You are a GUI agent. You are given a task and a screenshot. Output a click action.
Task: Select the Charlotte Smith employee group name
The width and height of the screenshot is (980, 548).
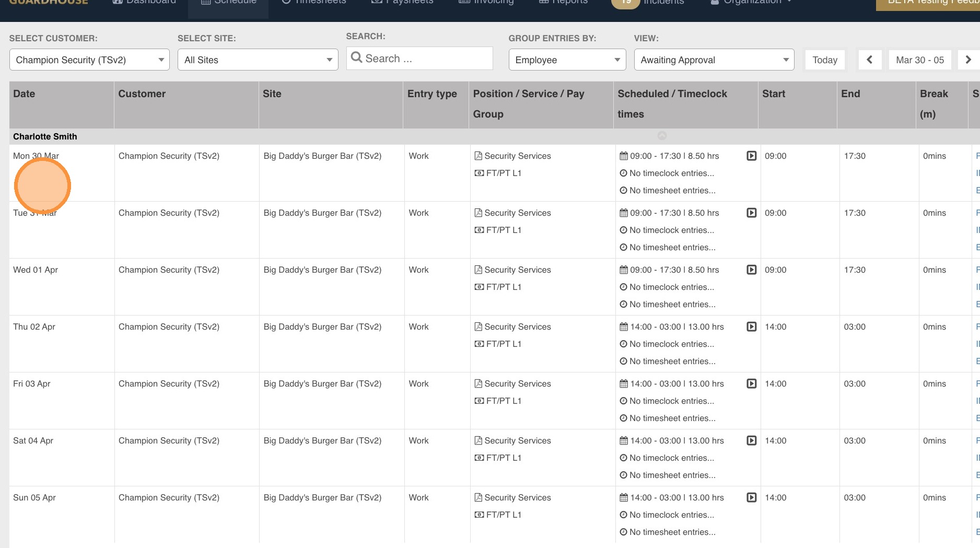pyautogui.click(x=45, y=136)
